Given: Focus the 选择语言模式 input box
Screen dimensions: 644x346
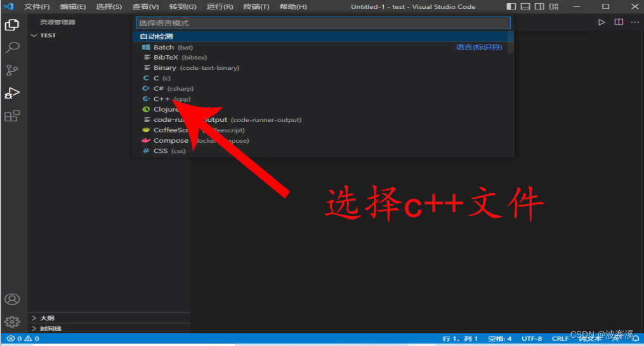Looking at the screenshot, I should click(x=323, y=23).
